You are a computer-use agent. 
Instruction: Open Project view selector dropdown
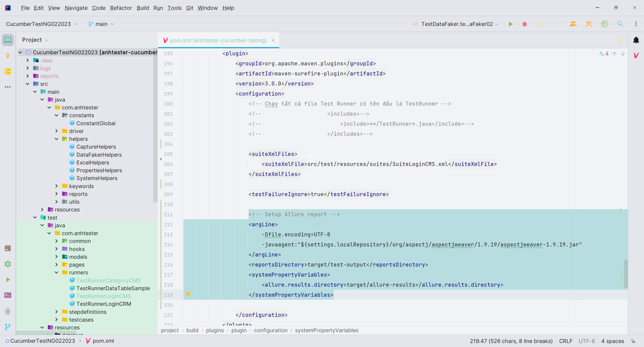[35, 40]
